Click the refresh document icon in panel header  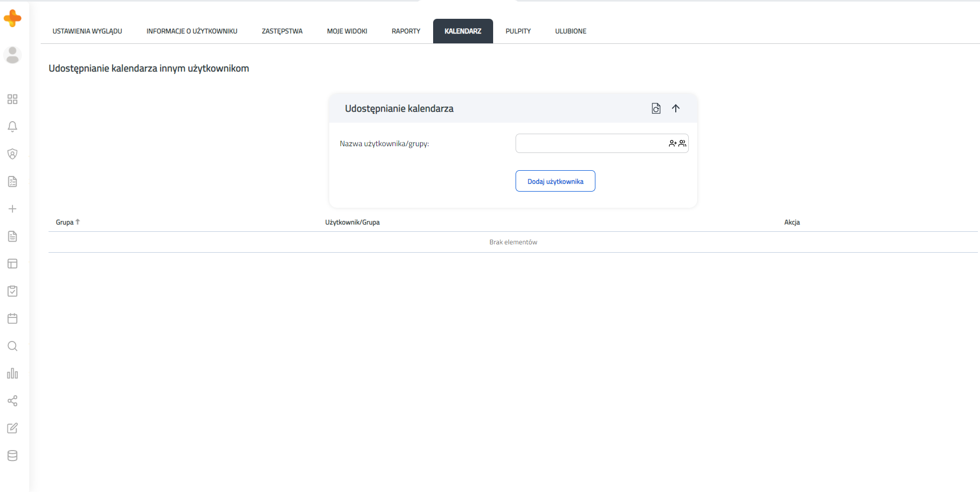656,109
